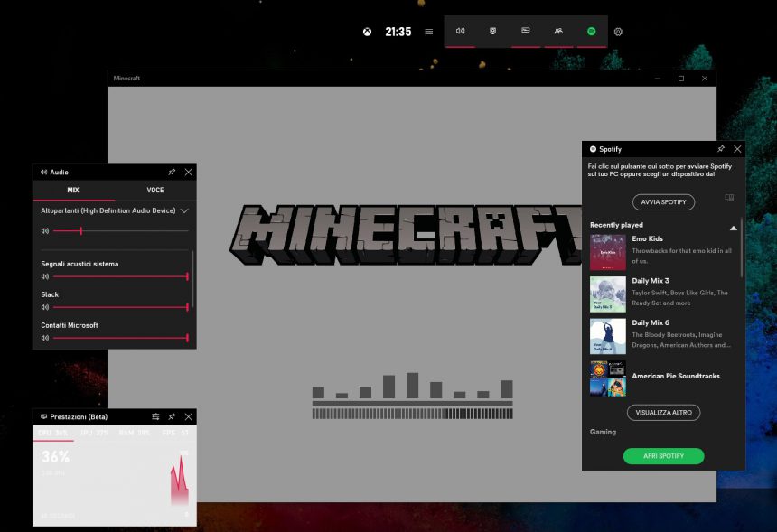Select the CPU 36% performance tab

tap(53, 433)
